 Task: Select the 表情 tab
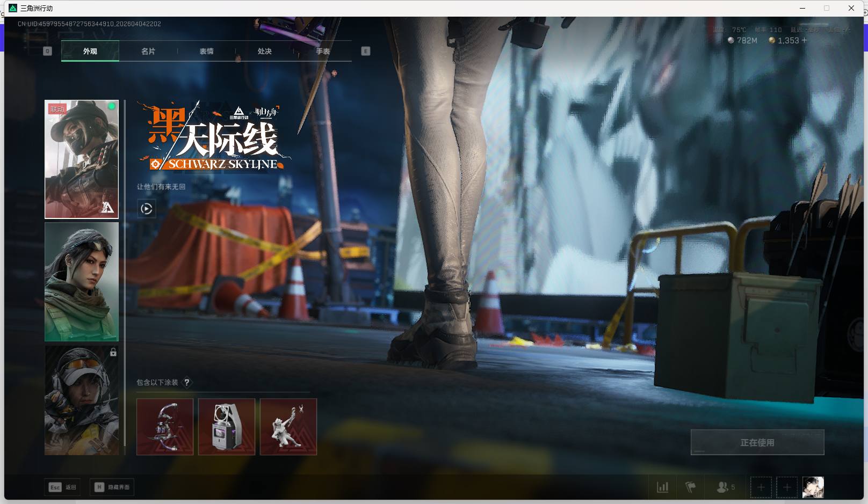click(x=206, y=51)
